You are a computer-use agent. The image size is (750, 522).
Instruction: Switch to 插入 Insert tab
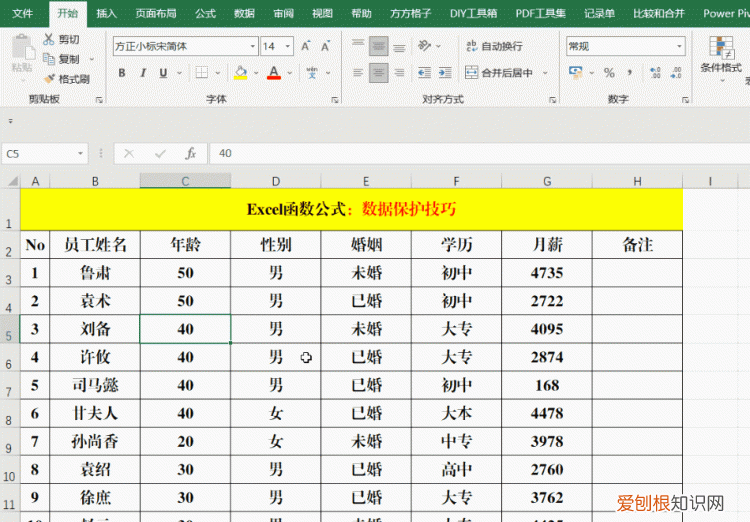tap(106, 13)
